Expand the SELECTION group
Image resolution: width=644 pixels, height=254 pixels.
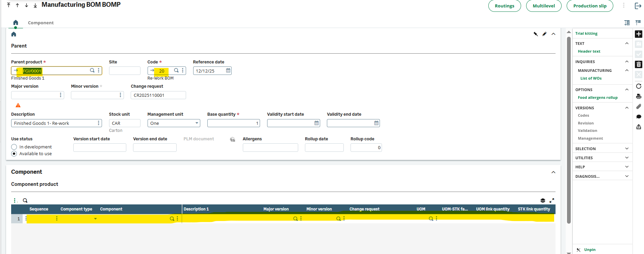(x=627, y=148)
